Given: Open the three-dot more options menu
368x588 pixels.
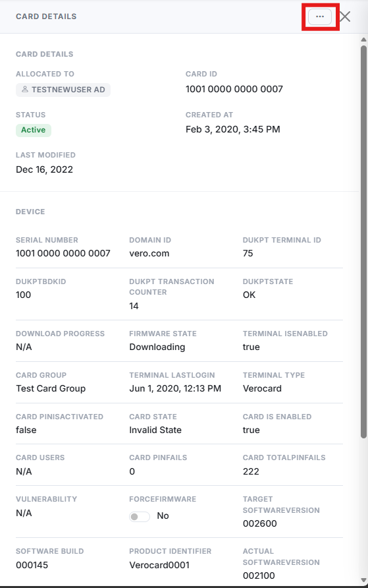Looking at the screenshot, I should [320, 16].
